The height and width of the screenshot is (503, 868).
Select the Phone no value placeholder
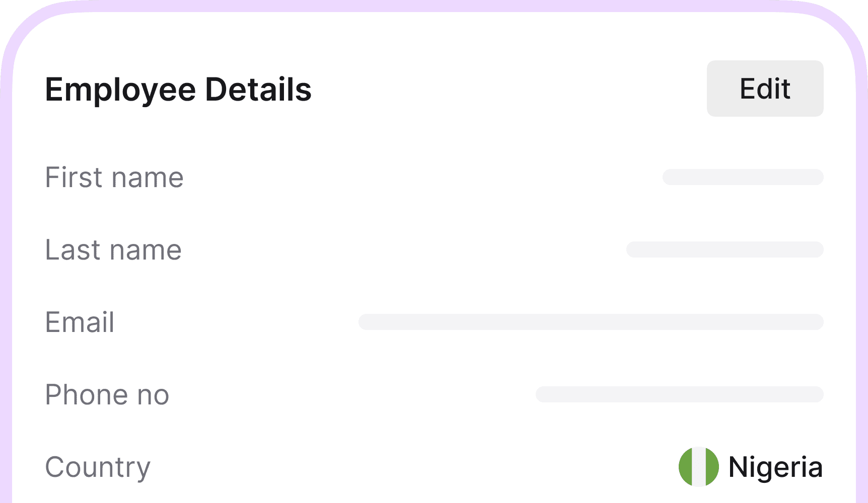[679, 394]
